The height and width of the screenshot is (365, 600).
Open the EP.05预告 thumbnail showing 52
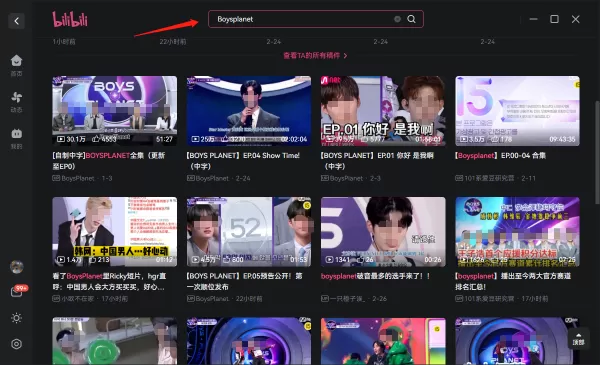[x=249, y=231]
